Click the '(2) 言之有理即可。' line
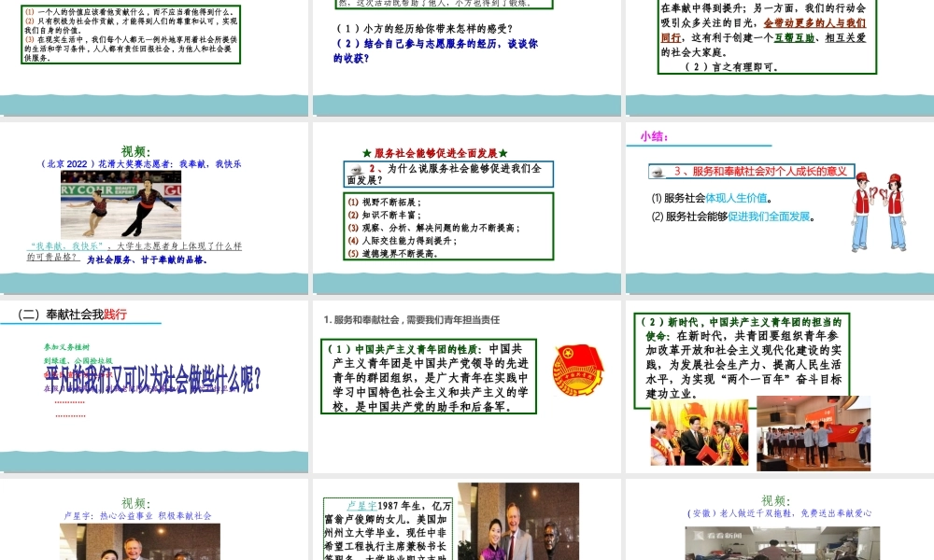This screenshot has height=560, width=934. pyautogui.click(x=731, y=66)
